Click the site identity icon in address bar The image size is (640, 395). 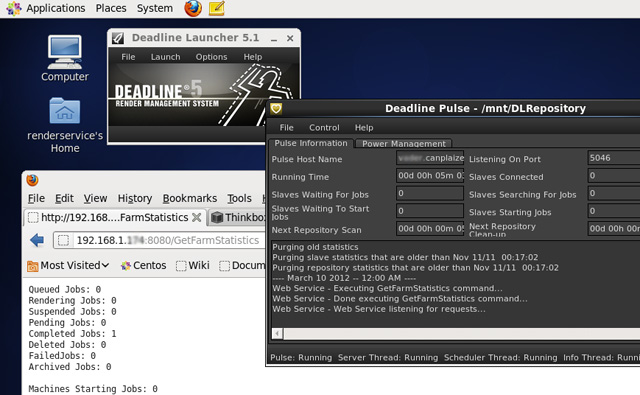(63, 240)
